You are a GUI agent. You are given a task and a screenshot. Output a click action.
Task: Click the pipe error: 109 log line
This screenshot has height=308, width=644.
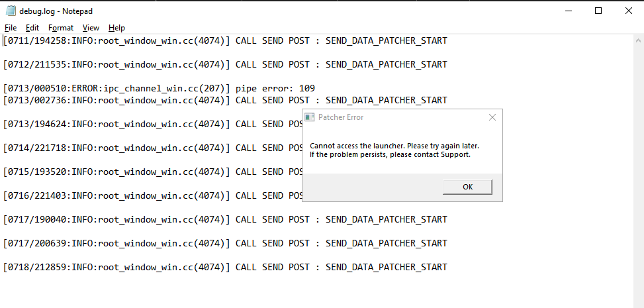point(159,88)
